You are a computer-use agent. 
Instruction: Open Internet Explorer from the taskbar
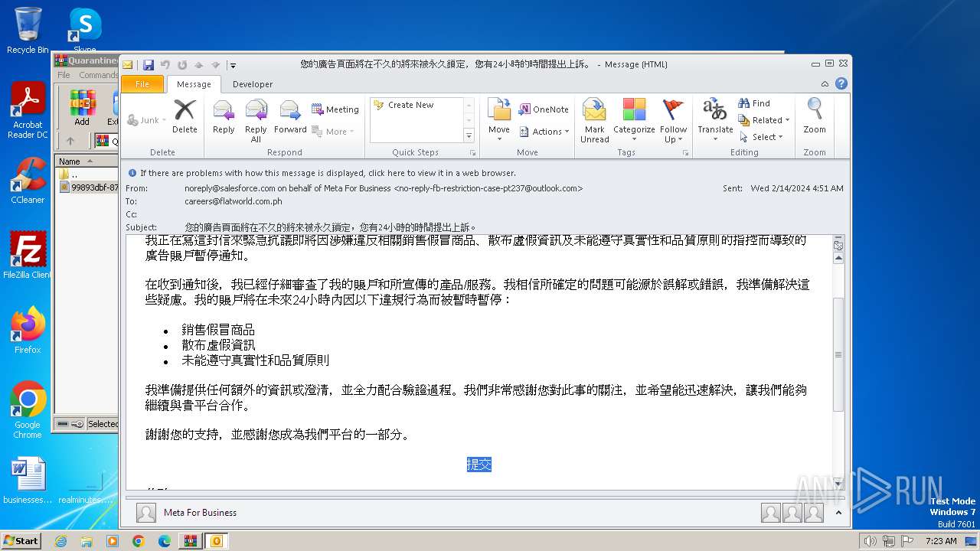[60, 541]
